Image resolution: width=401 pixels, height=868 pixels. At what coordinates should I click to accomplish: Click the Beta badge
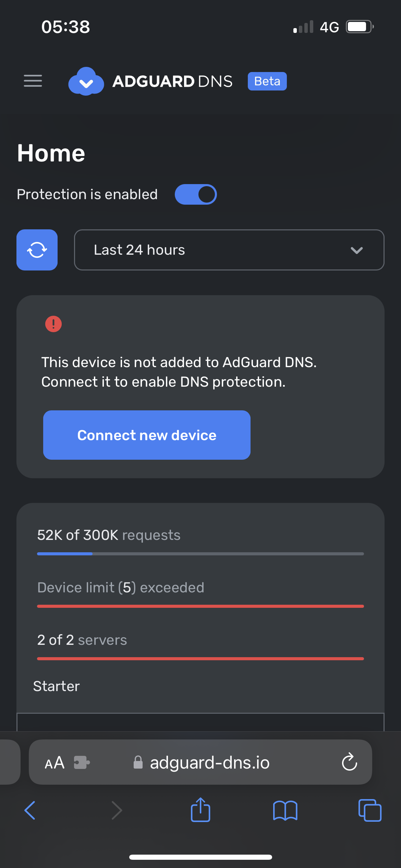pos(267,81)
